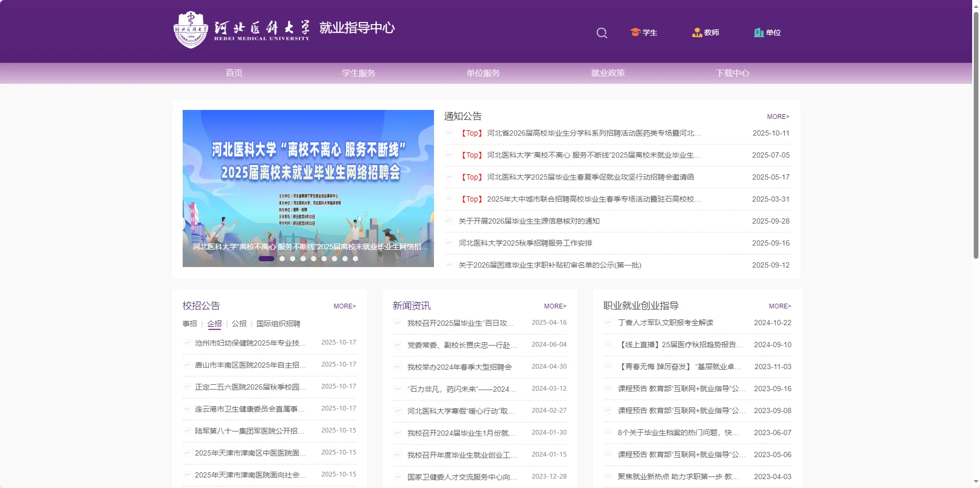Image resolution: width=980 pixels, height=488 pixels.
Task: Open 课程预告 item dated 2023-09-16
Action: tap(682, 389)
